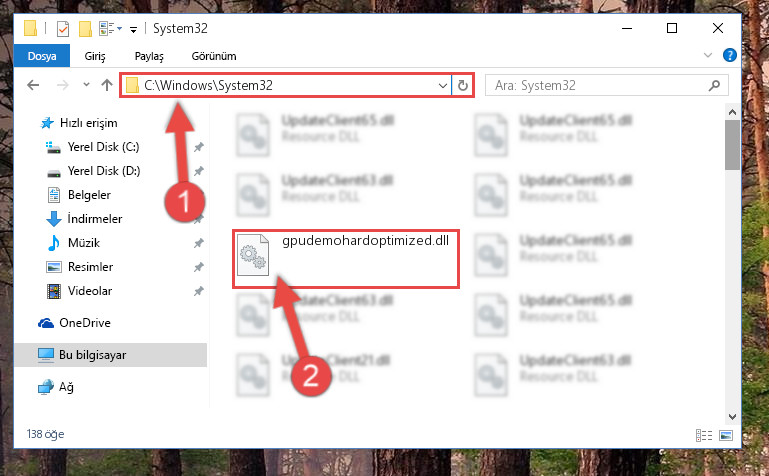Viewport: 769px width, 476px height.
Task: Select the gpudemohardoptimized.dll file
Action: (346, 258)
